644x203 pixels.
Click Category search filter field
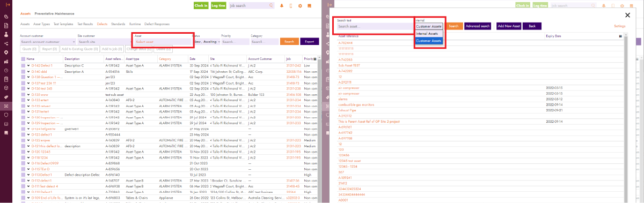tap(265, 41)
